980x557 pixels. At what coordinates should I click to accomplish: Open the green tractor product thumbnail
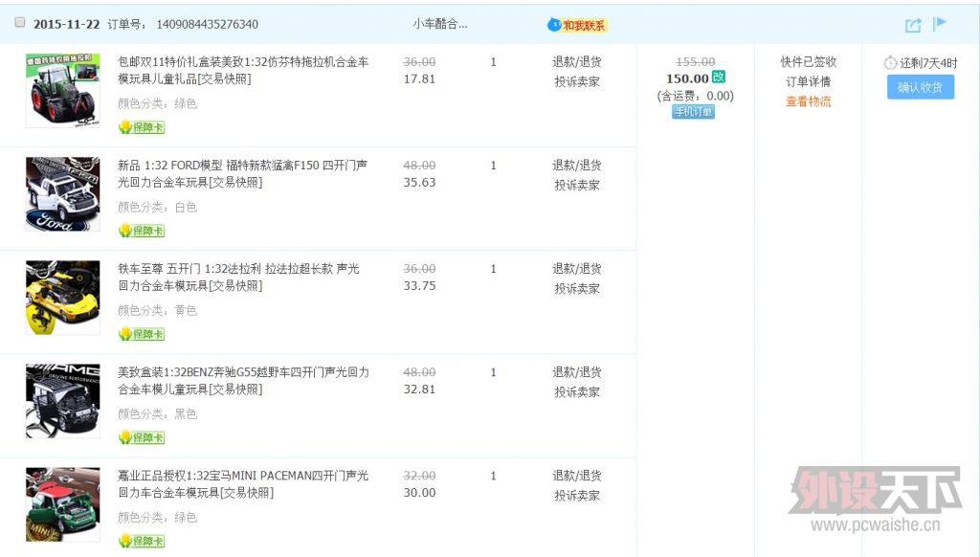click(62, 90)
